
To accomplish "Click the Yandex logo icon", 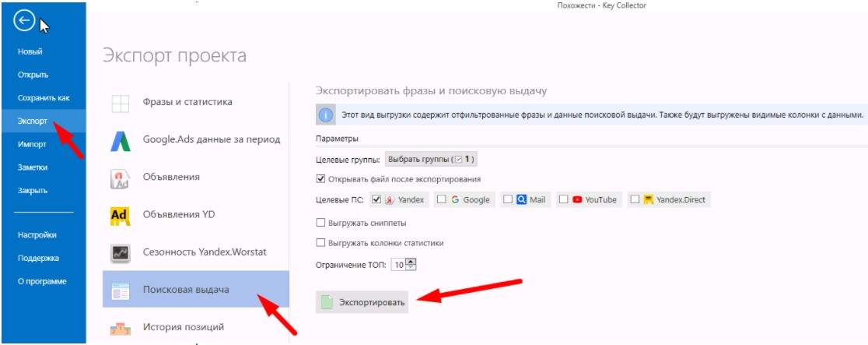I will point(389,199).
